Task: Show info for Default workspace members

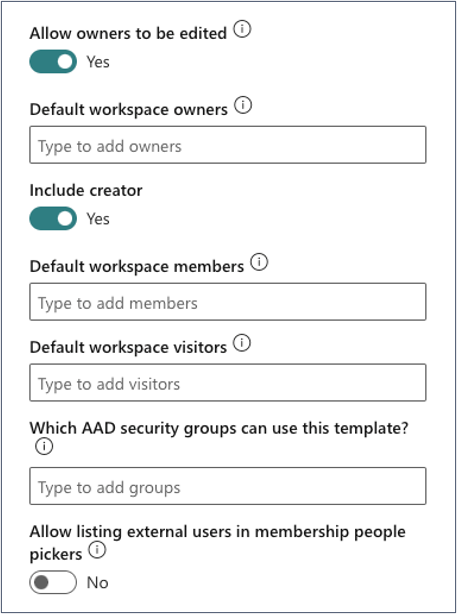Action: tap(259, 263)
